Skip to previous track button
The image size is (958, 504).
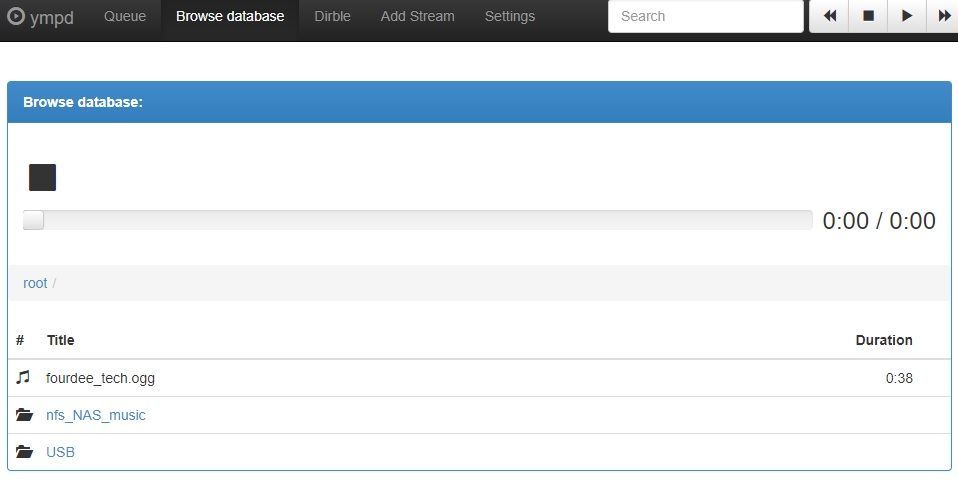coord(829,16)
